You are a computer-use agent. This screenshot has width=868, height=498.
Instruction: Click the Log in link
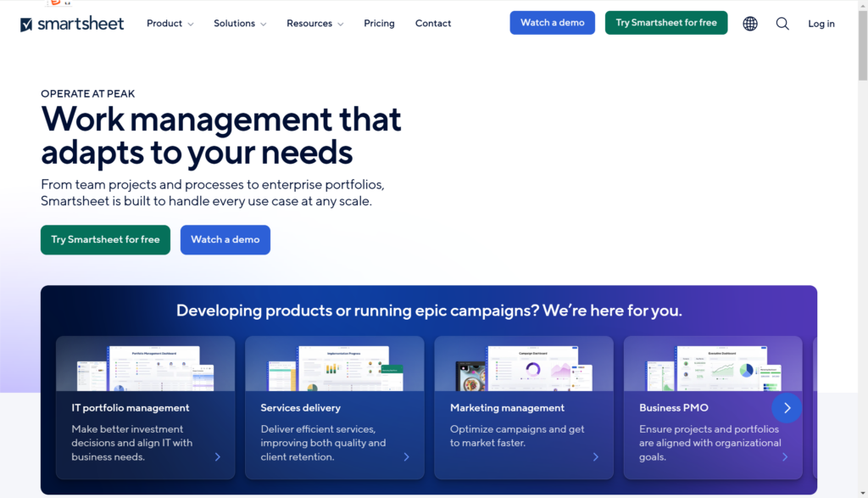(821, 24)
